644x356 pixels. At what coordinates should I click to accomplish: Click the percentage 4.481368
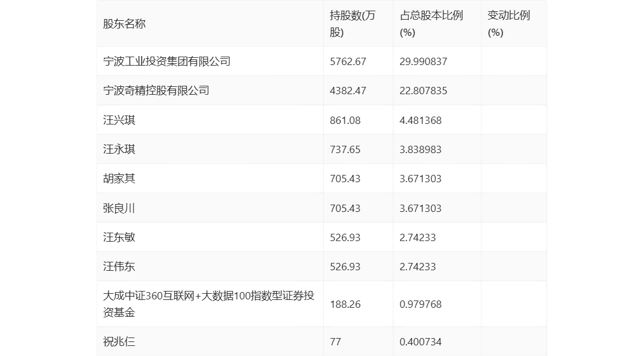[421, 121]
